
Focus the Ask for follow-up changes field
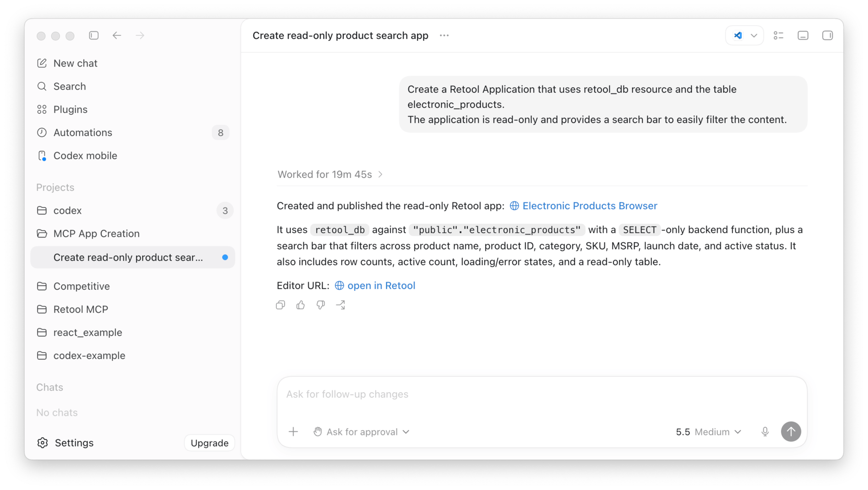coord(542,395)
